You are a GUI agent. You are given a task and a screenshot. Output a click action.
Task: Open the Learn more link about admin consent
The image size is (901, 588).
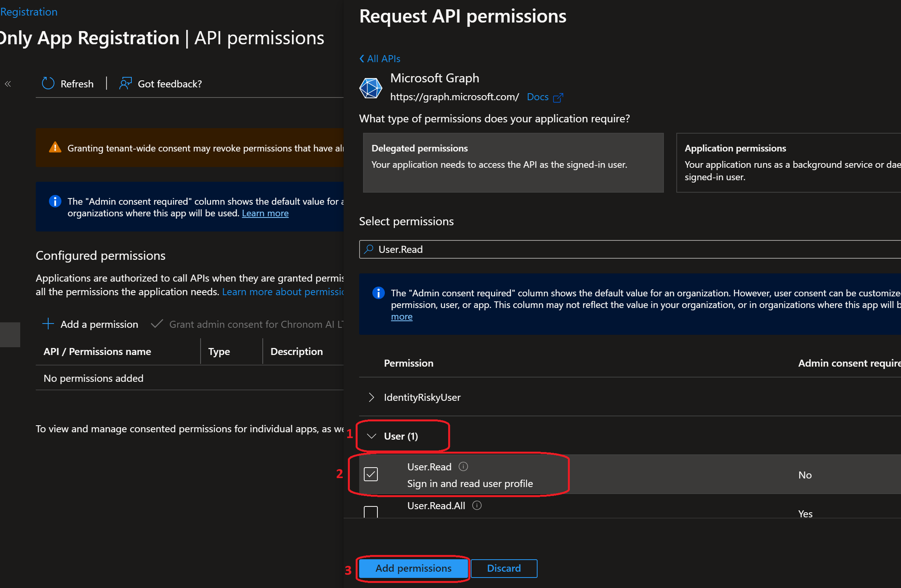(265, 213)
